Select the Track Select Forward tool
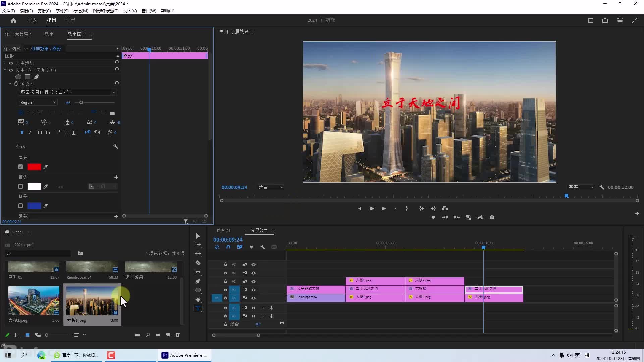The width and height of the screenshot is (644, 362). 198,245
